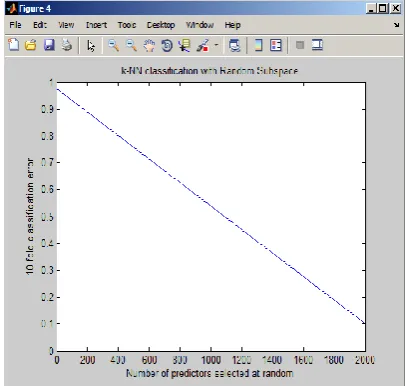Enable the Rotate 3D tool

click(167, 45)
